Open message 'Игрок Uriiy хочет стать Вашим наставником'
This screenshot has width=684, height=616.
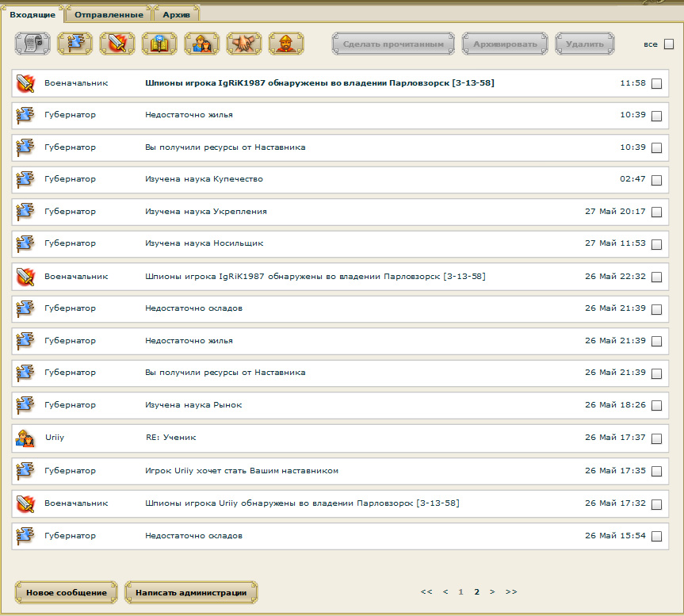pyautogui.click(x=242, y=471)
